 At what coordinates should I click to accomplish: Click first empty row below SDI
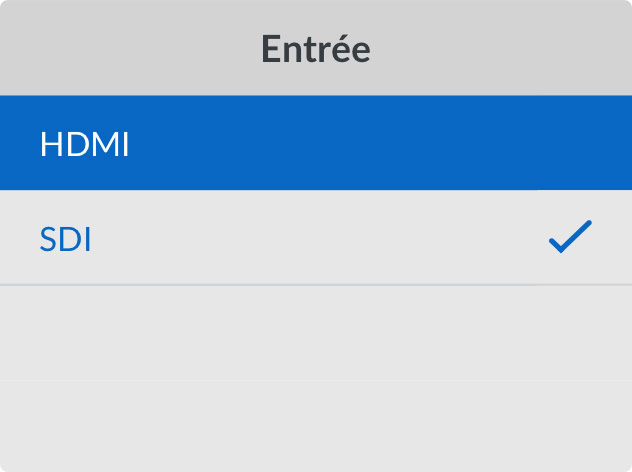click(316, 332)
